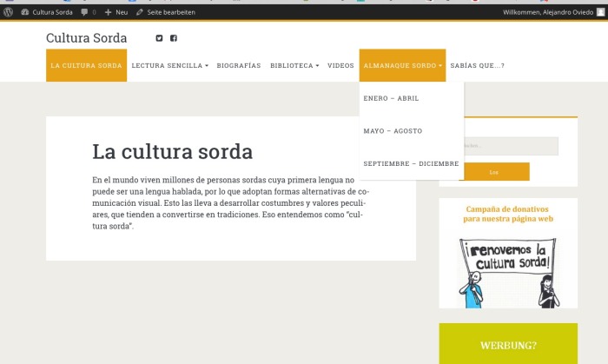Click the green WERBUNG? box
608x364 pixels.
(x=508, y=344)
